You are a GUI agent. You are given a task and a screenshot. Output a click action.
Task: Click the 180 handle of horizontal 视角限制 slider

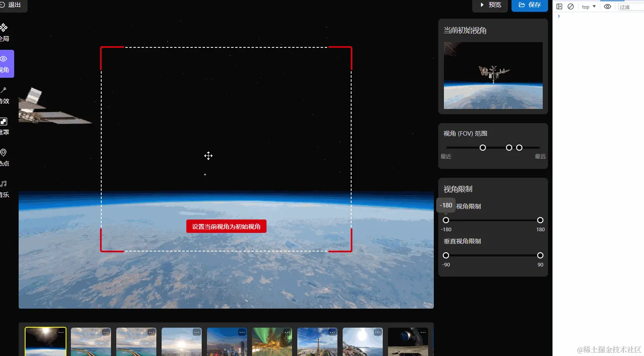[x=540, y=220]
